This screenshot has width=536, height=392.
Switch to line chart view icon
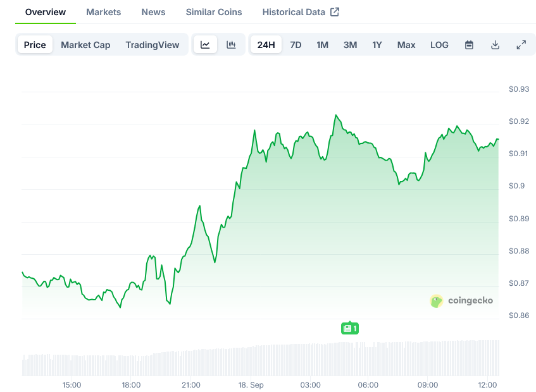[x=205, y=45]
